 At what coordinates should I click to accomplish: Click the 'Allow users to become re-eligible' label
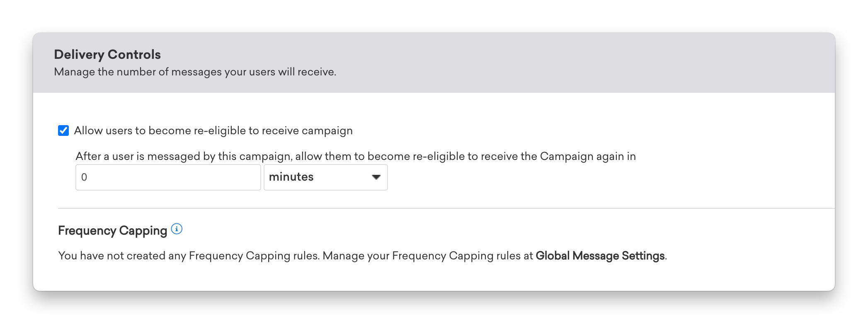[213, 131]
